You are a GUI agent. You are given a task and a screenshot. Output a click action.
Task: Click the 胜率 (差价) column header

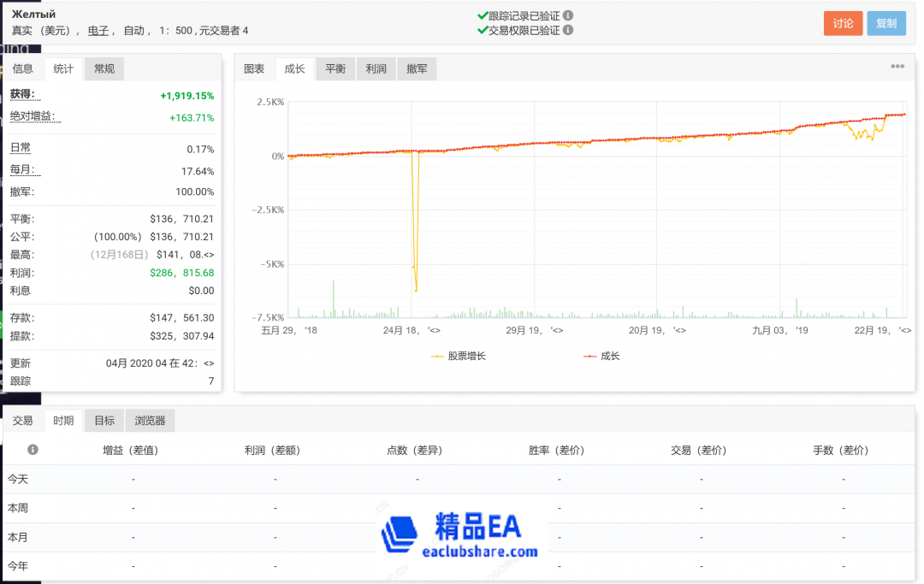tap(557, 451)
